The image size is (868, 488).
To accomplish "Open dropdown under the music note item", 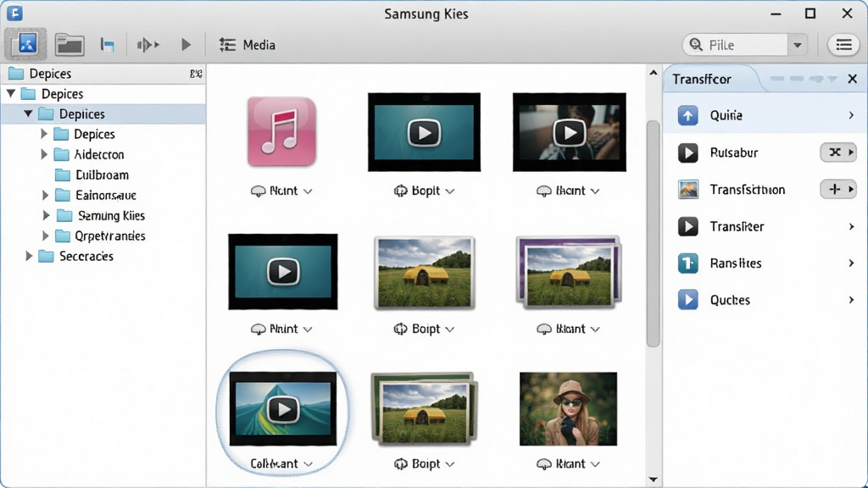I will [308, 191].
